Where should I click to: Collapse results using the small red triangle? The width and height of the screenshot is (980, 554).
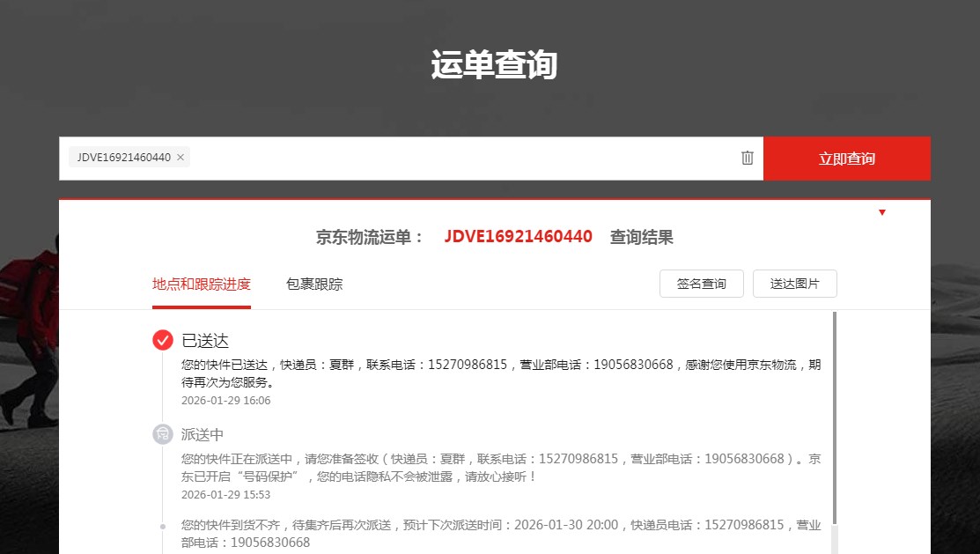881,212
